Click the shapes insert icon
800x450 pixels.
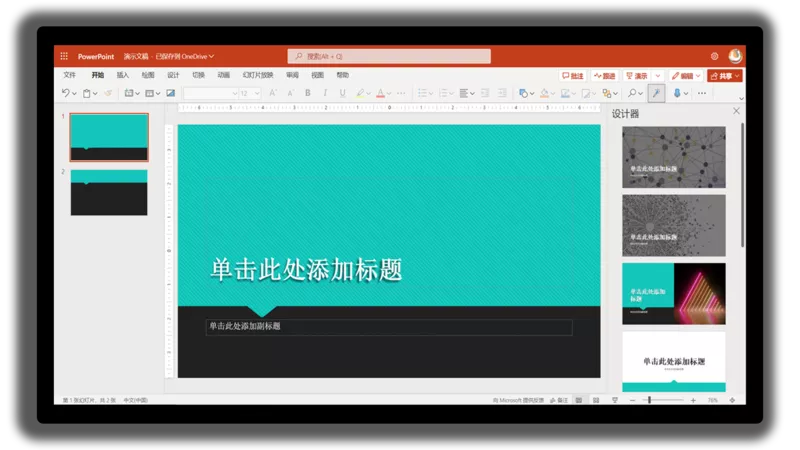(523, 93)
